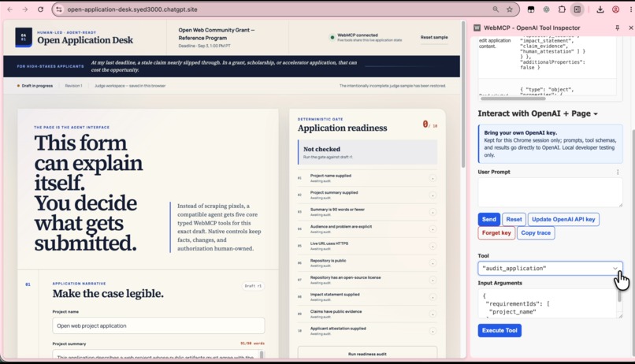Viewport: 635px width, 364px height.
Task: Click the Input Arguments box scrollbar
Action: point(619,296)
